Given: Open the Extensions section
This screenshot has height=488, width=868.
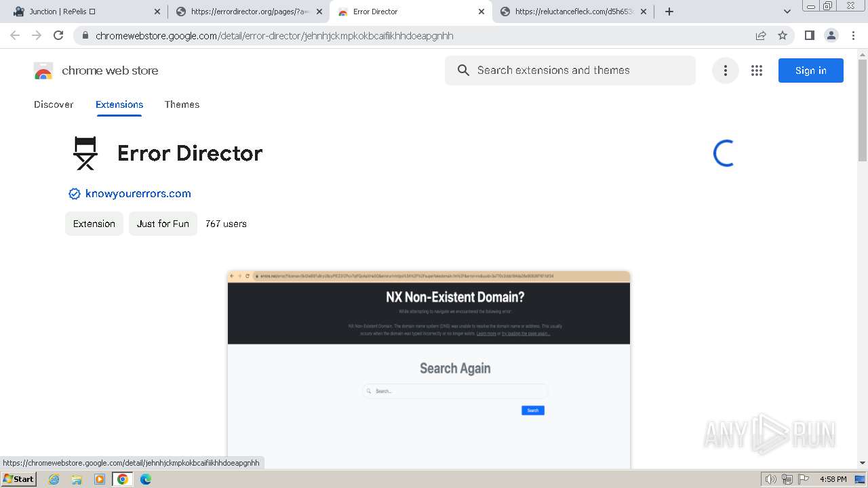Looking at the screenshot, I should pos(119,104).
